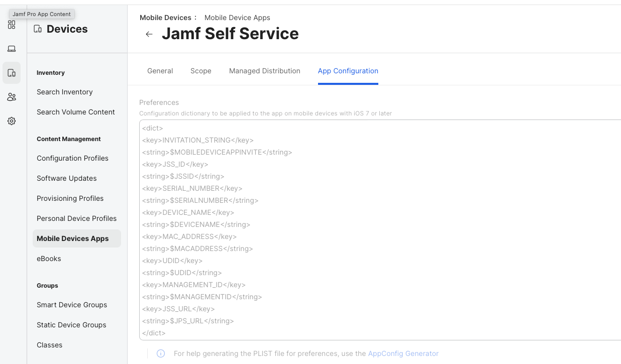The image size is (621, 364).
Task: Click the $SERIALNUMBER string line
Action: tap(200, 200)
